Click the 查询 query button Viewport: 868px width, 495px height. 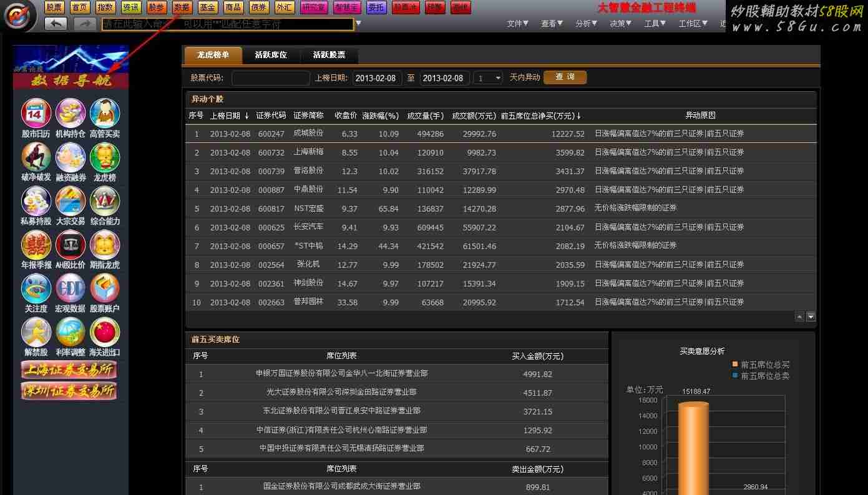[x=565, y=77]
